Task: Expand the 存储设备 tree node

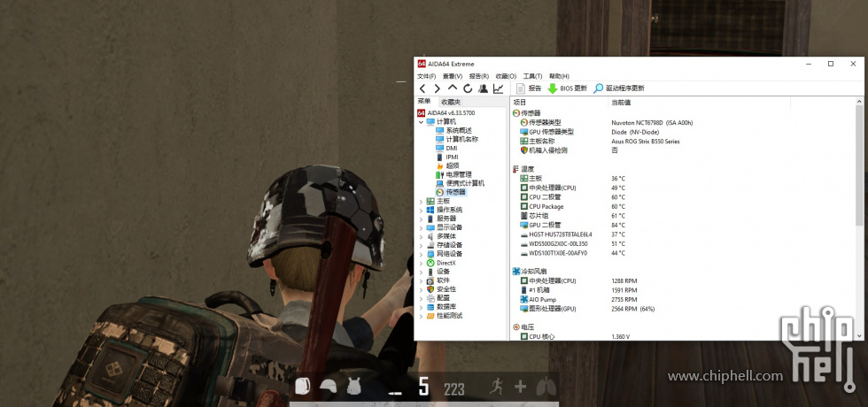Action: (421, 246)
